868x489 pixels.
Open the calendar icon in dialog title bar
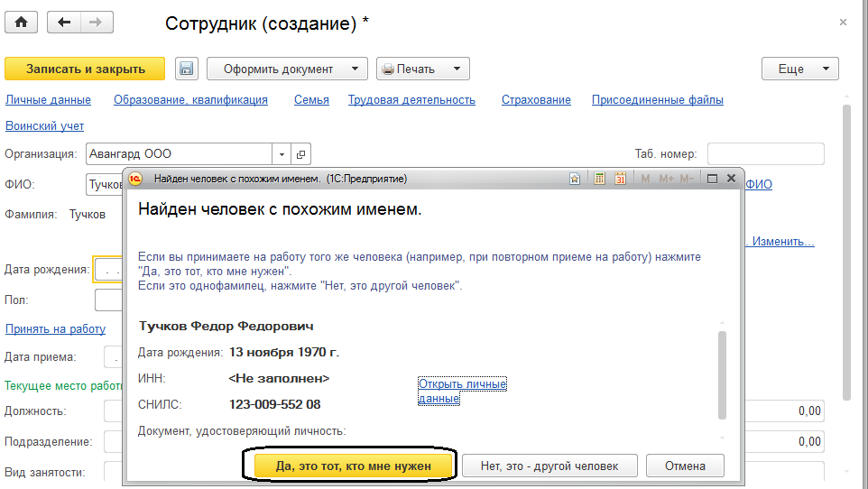coord(620,179)
